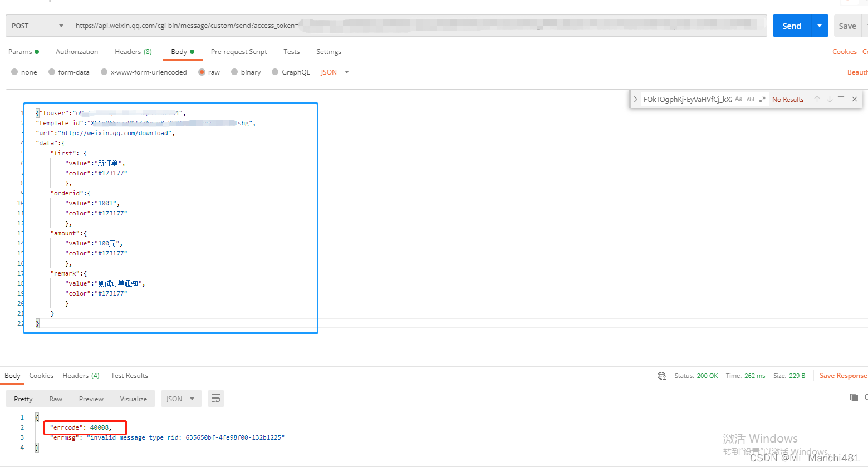Screen dimensions: 868x467
Task: Click the find widget search text field
Action: (x=688, y=99)
